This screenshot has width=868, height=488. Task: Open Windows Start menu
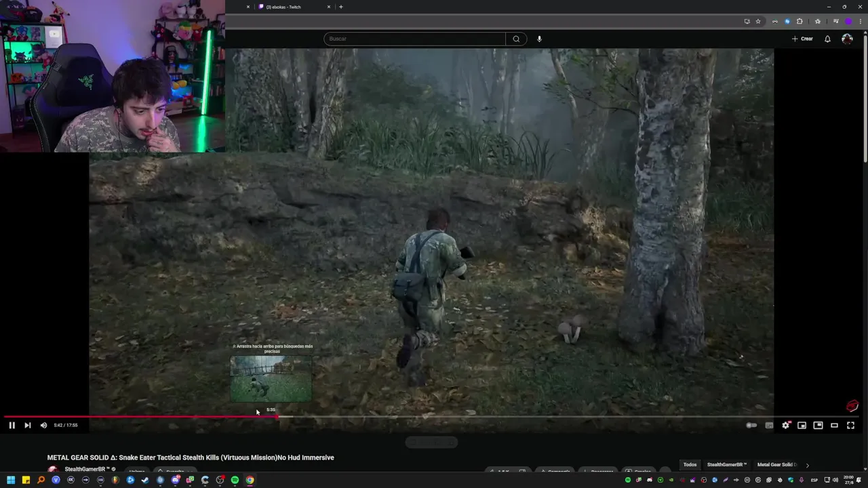11,480
